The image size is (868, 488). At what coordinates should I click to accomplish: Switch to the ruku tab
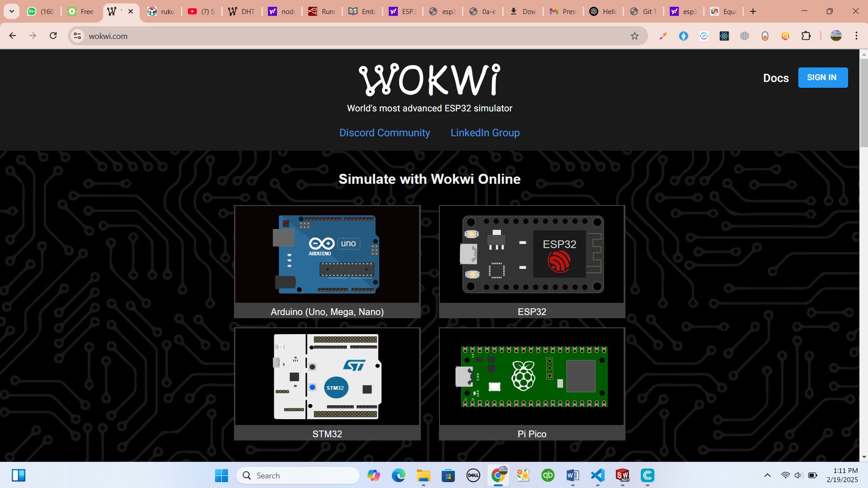[x=162, y=11]
